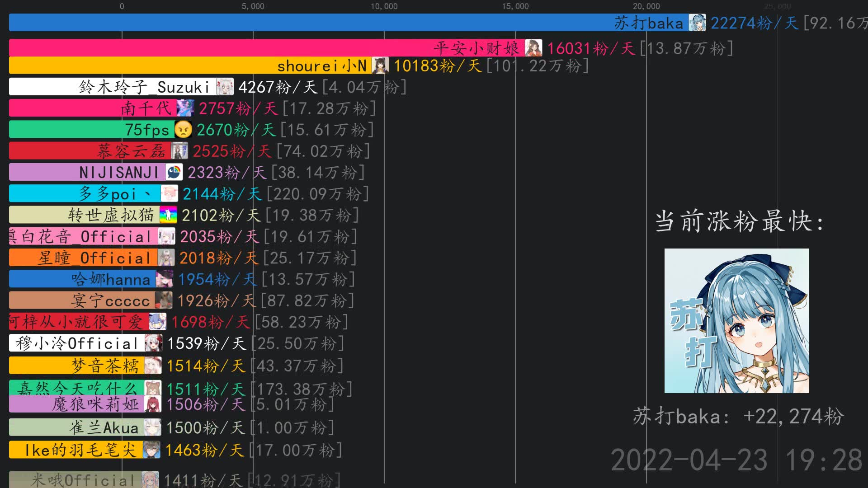Click 转世虚拟猫 rainbow avatar icon
868x488 pixels.
[x=168, y=215]
